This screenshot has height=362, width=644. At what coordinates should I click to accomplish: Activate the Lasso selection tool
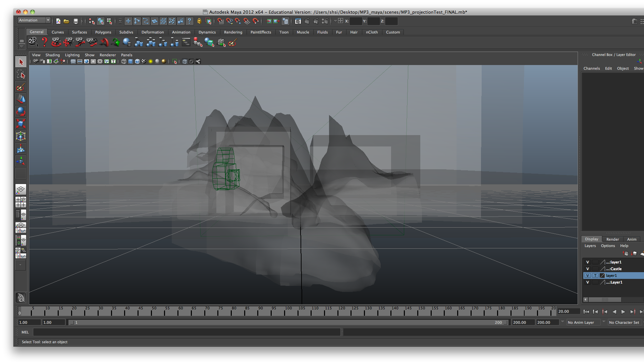tap(21, 74)
